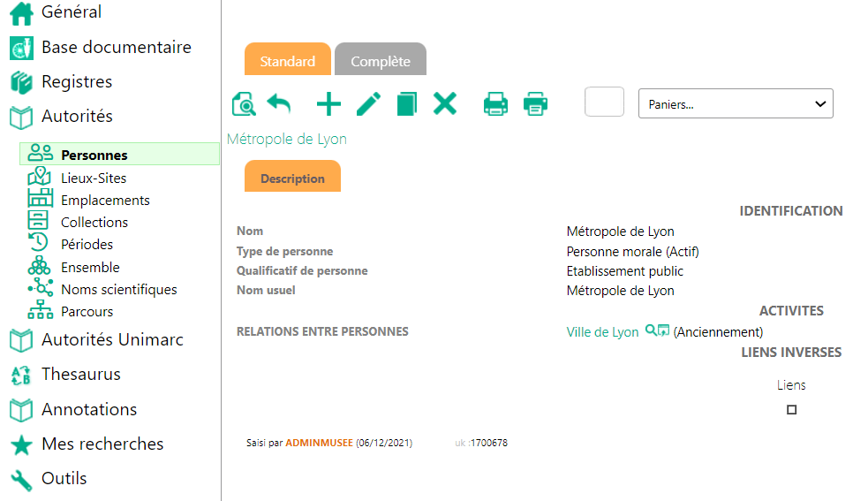Click the second printer with list icon

(x=535, y=104)
